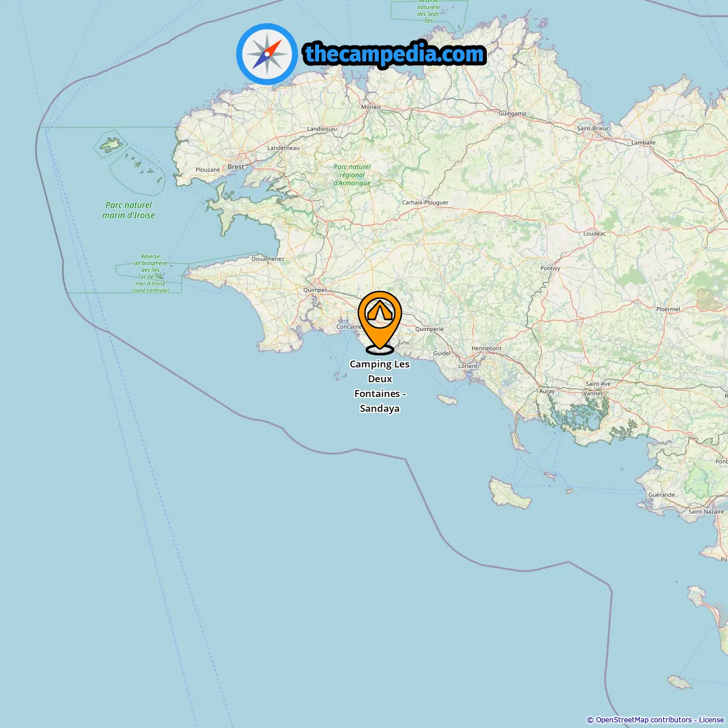The image size is (728, 728).
Task: Click the blue compass logo icon
Action: [x=267, y=55]
